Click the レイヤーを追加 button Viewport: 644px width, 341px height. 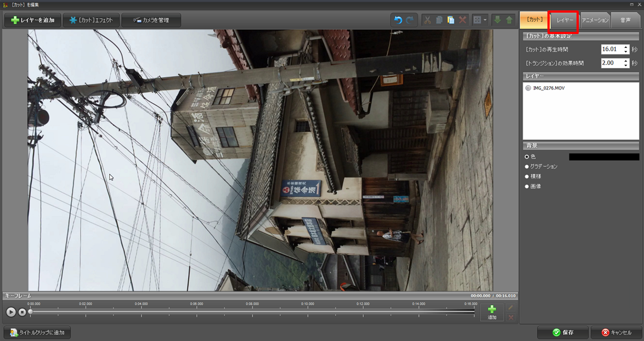click(x=32, y=20)
